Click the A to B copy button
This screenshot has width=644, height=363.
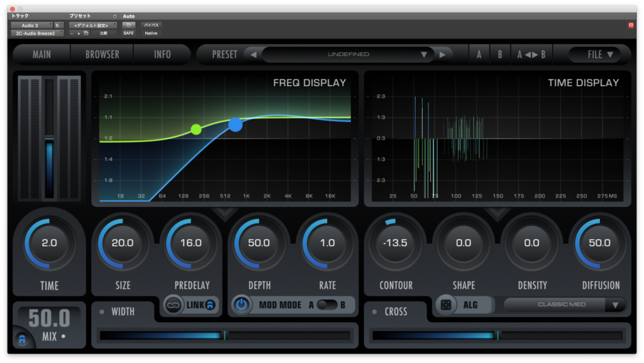pos(531,55)
